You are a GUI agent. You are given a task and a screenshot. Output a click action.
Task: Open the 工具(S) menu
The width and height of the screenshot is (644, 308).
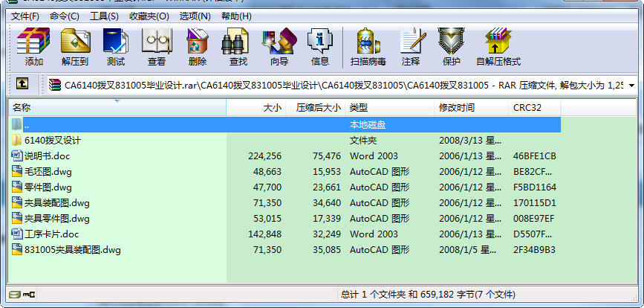(x=104, y=16)
